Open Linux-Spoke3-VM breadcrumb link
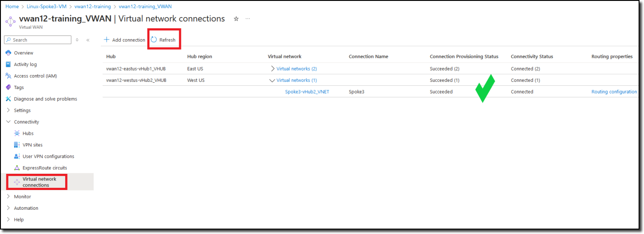The image size is (644, 234). tap(46, 7)
